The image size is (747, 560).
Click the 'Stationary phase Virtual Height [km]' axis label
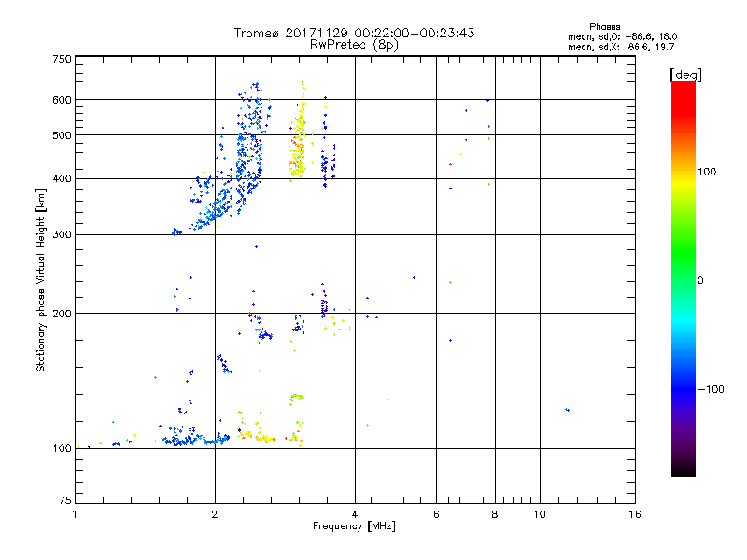[41, 280]
